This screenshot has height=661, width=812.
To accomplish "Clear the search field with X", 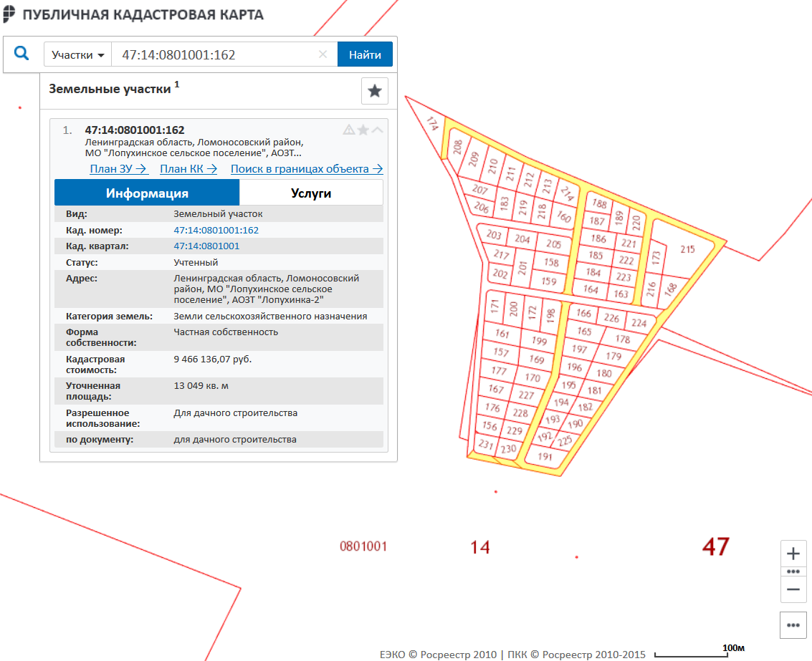I will coord(323,54).
